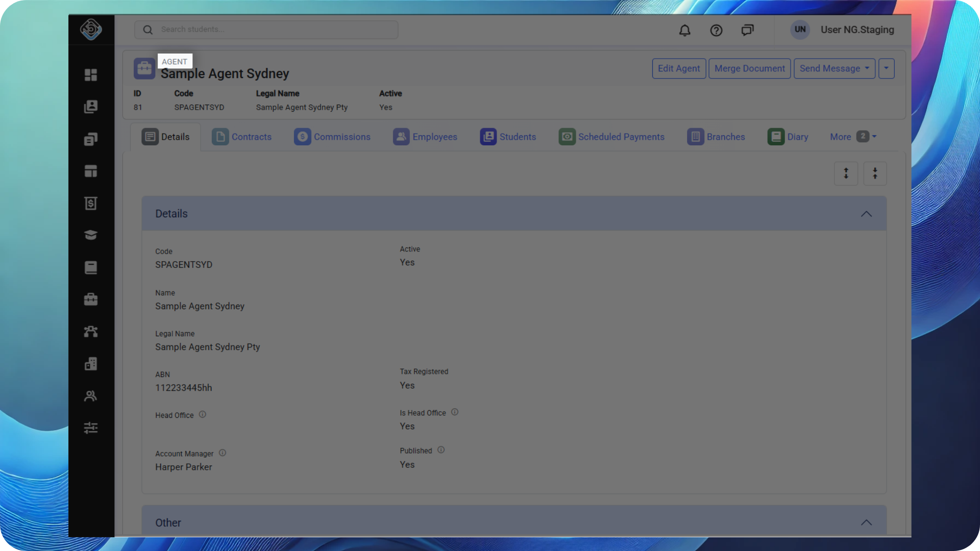Open the Commissions tab

[x=332, y=137]
